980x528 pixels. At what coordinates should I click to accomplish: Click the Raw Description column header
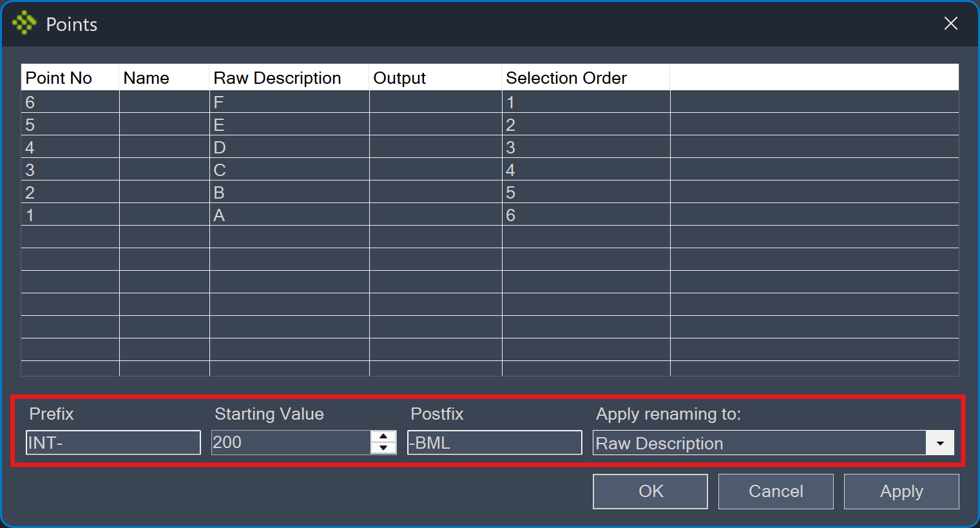click(289, 77)
